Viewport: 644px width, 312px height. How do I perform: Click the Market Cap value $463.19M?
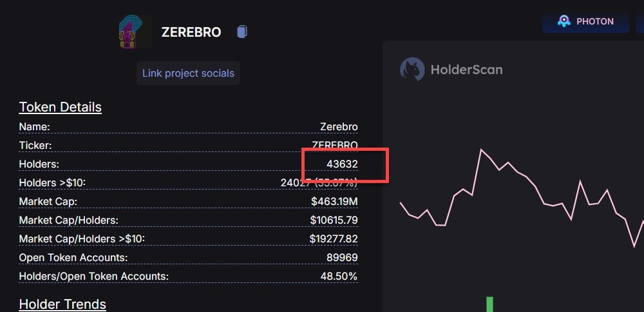(x=334, y=202)
